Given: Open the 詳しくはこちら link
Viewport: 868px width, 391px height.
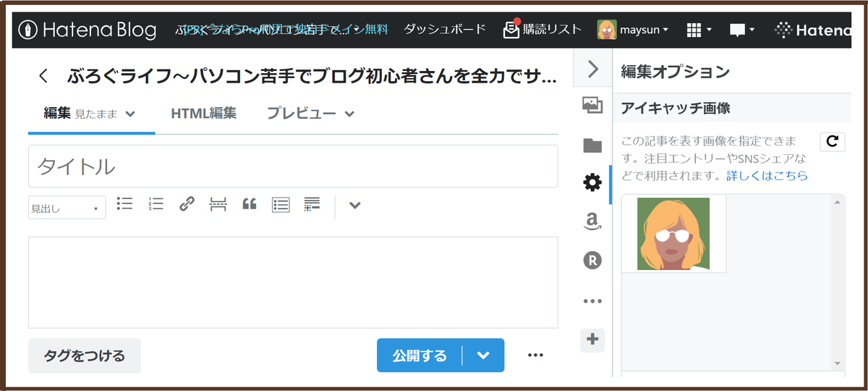Looking at the screenshot, I should click(767, 176).
